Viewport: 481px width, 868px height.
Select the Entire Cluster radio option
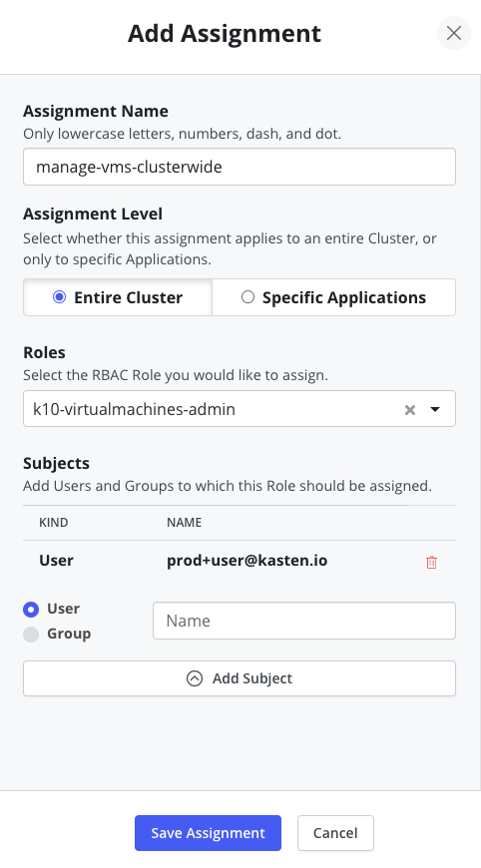click(59, 297)
